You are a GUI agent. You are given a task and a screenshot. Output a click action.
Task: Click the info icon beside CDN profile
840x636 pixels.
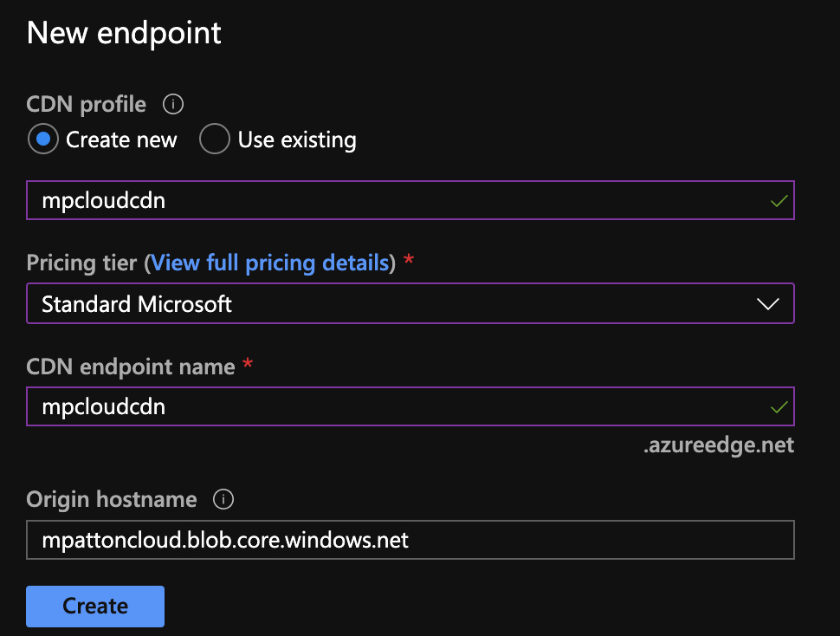pos(173,105)
